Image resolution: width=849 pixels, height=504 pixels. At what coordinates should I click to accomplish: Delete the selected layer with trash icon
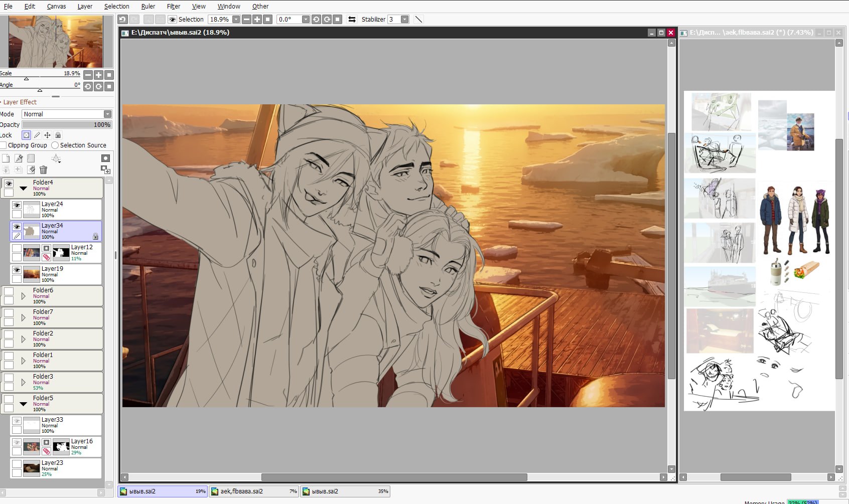coord(43,170)
